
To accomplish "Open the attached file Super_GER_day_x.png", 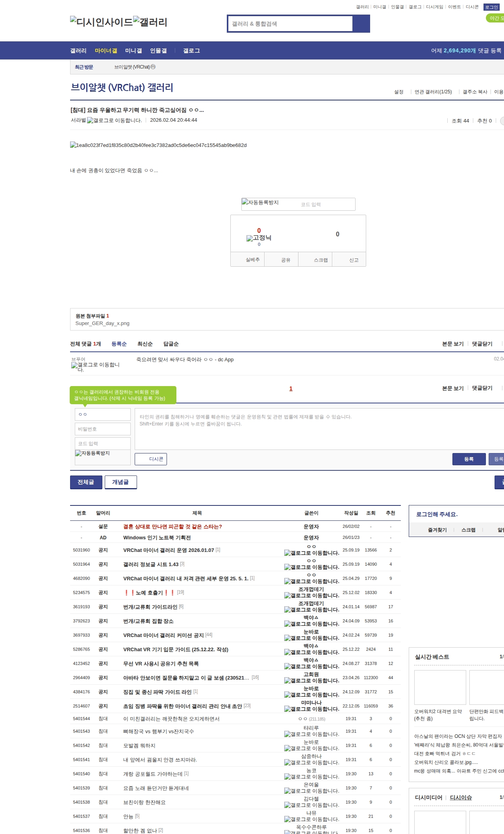I will [x=102, y=323].
